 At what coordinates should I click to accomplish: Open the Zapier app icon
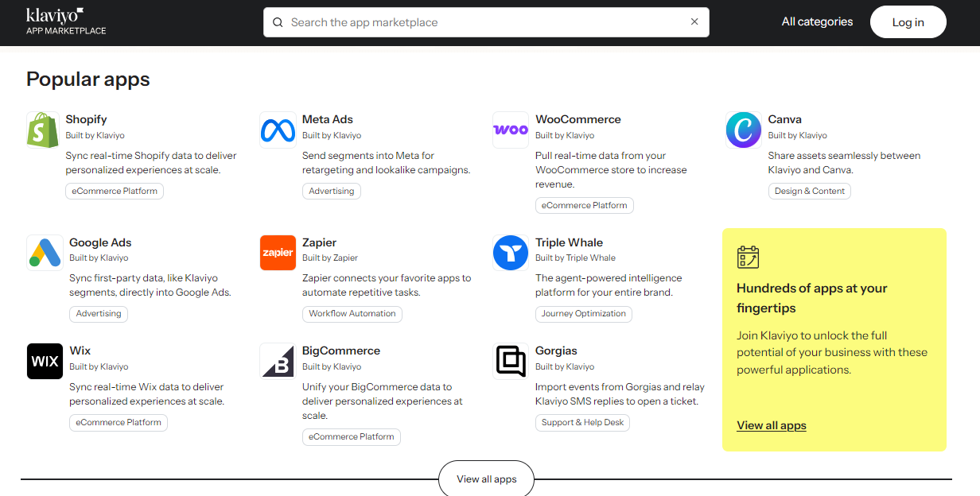(278, 253)
